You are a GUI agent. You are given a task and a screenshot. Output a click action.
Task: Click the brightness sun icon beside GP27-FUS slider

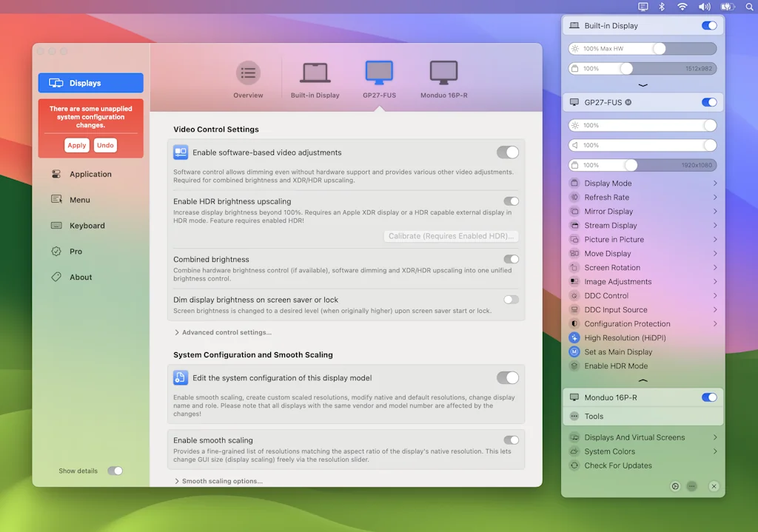pyautogui.click(x=574, y=125)
